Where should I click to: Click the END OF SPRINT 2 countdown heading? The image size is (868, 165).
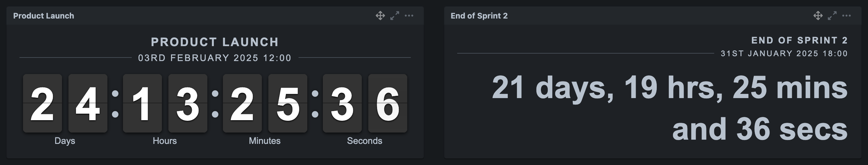click(x=799, y=41)
